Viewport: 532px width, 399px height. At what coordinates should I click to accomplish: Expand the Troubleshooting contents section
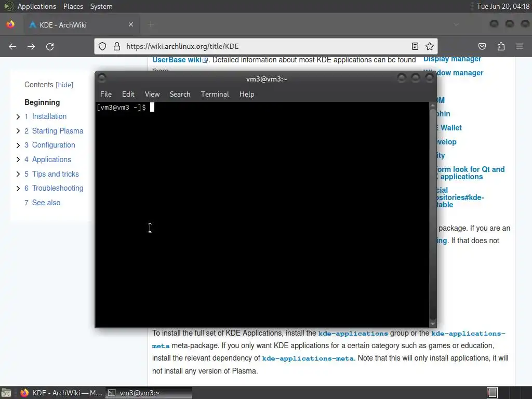pyautogui.click(x=18, y=188)
